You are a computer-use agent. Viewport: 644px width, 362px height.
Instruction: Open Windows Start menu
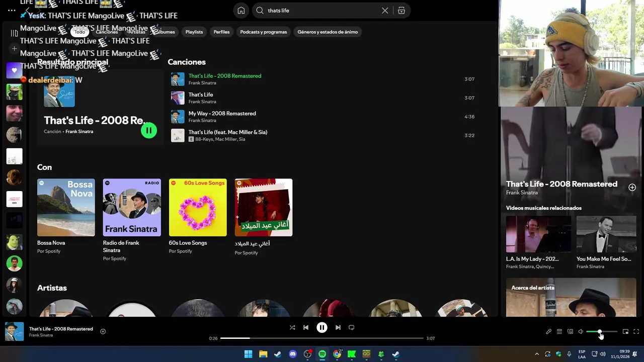(248, 354)
